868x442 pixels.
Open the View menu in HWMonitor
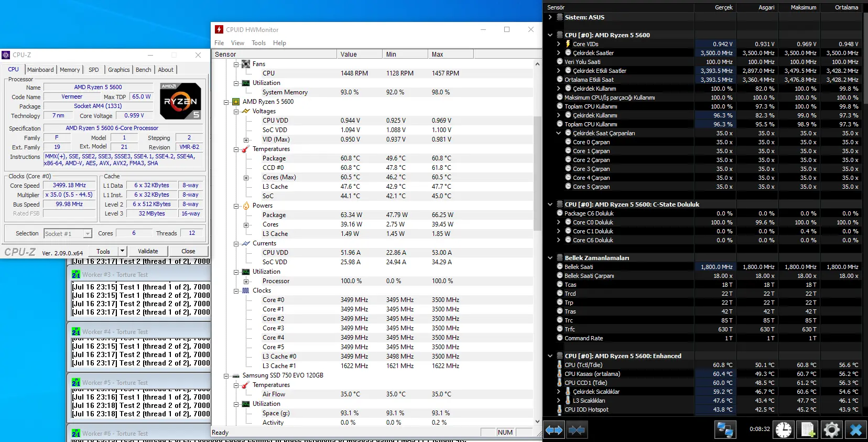[237, 43]
